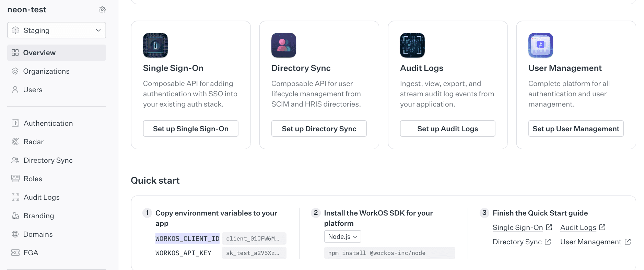Copy the WORKOS_CLIENT_ID value field
Image resolution: width=644 pixels, height=270 pixels.
[x=254, y=238]
